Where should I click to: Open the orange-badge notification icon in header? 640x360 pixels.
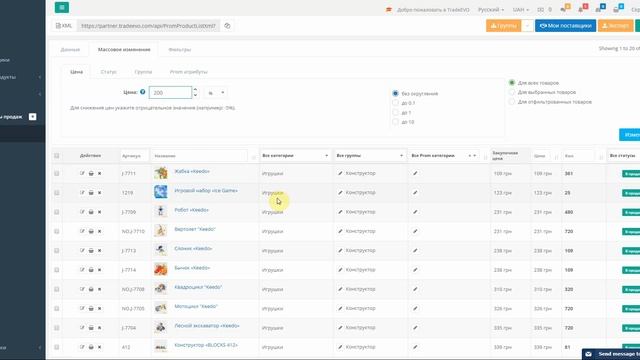pos(564,9)
